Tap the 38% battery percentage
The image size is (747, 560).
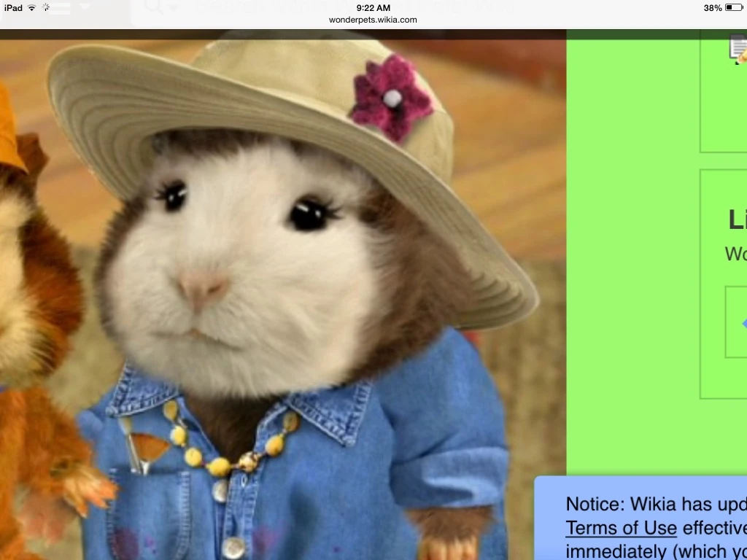click(712, 8)
